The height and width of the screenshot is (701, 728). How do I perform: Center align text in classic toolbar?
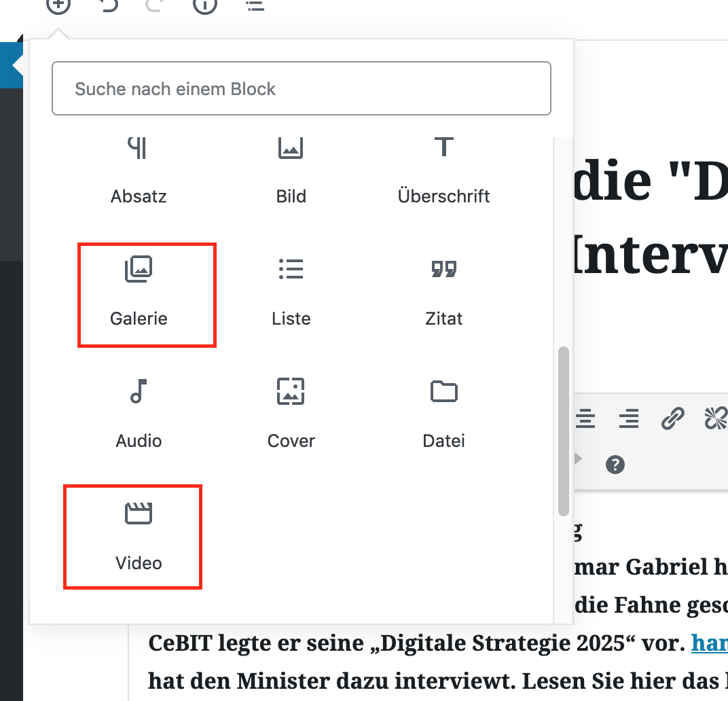585,419
